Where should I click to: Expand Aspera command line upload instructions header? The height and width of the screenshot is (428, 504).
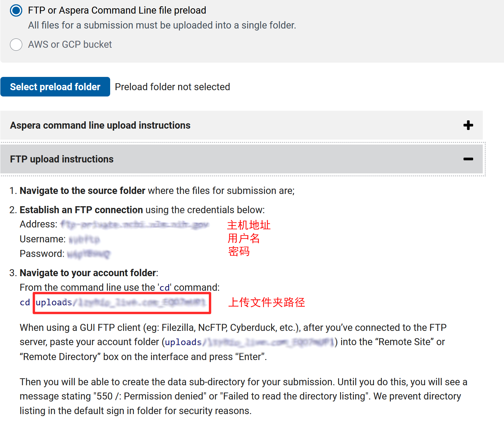pyautogui.click(x=100, y=125)
